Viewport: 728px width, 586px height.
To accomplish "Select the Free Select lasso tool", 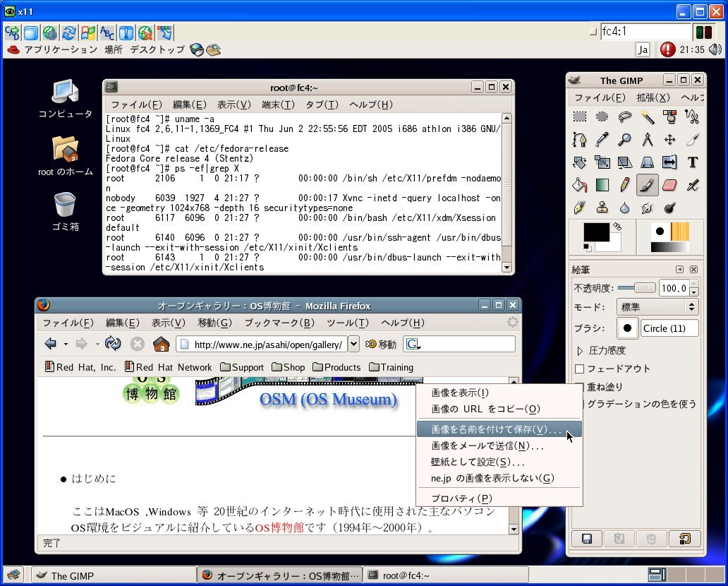I will 625,116.
